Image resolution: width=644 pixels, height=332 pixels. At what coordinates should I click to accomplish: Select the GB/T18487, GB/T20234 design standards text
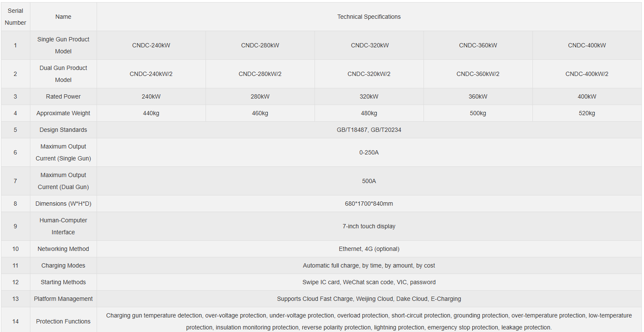[369, 130]
